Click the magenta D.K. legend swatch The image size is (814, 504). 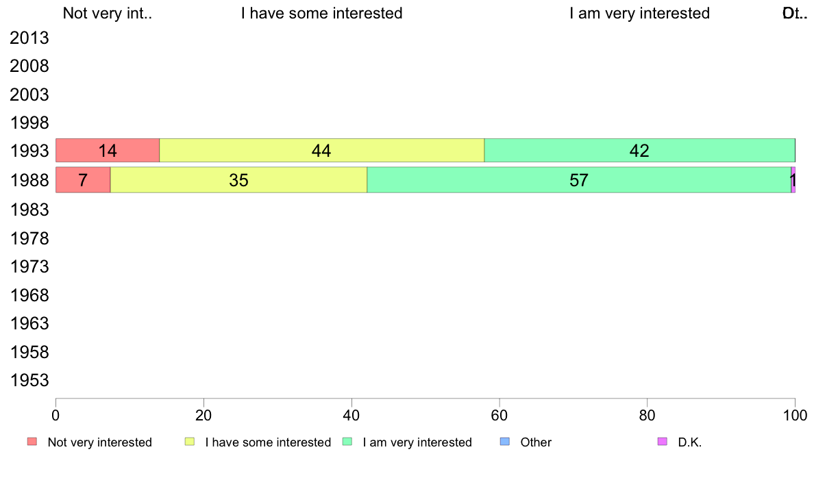click(663, 442)
